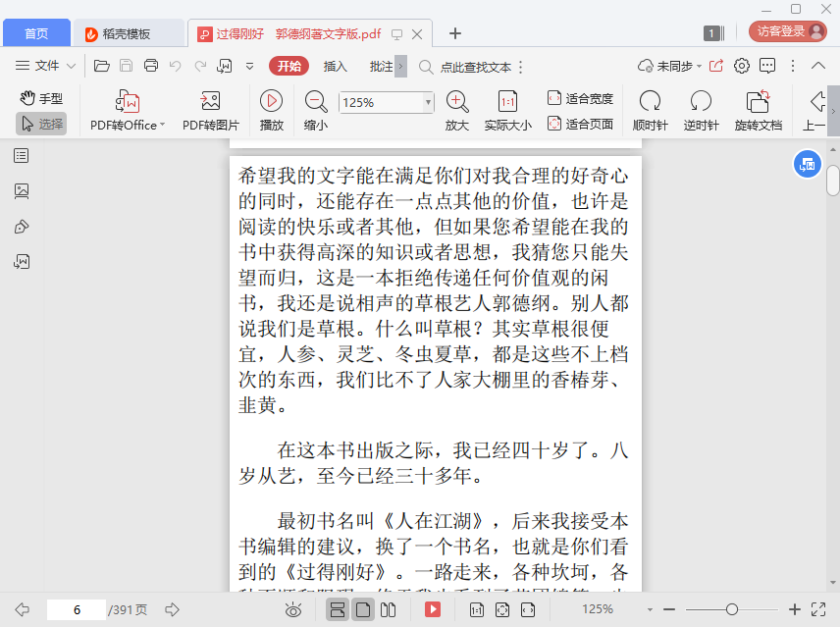Screen dimensions: 840x627
Task: Open settings gear icon
Action: coord(742,66)
